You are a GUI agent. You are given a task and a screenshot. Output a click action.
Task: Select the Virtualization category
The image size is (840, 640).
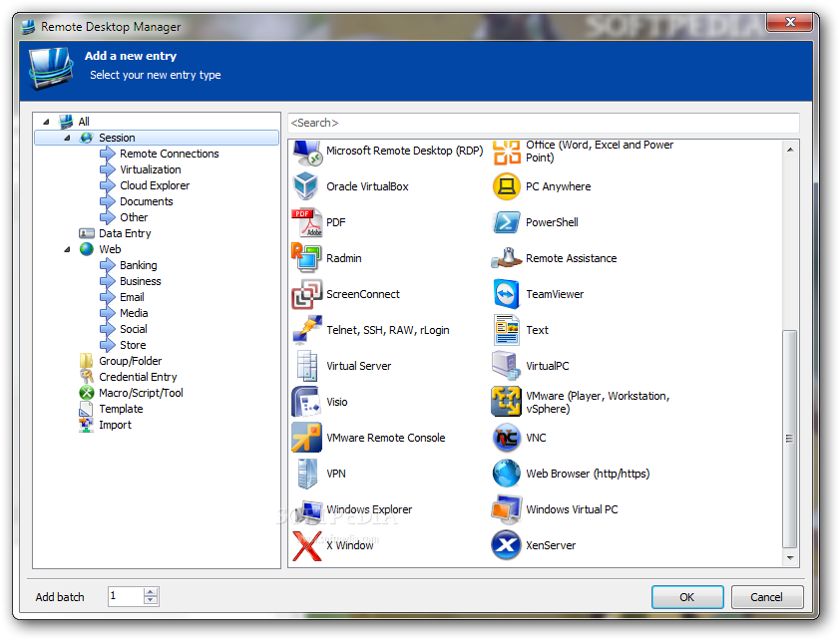click(x=151, y=169)
